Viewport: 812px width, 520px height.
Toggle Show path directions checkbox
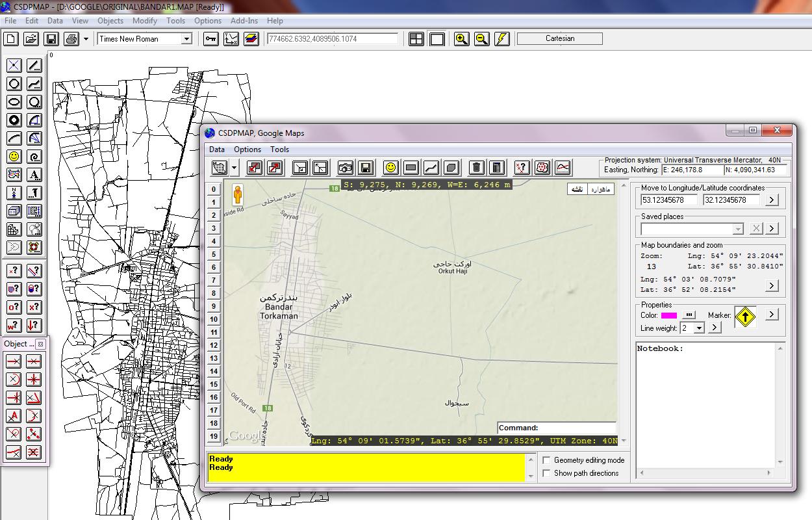(x=547, y=473)
